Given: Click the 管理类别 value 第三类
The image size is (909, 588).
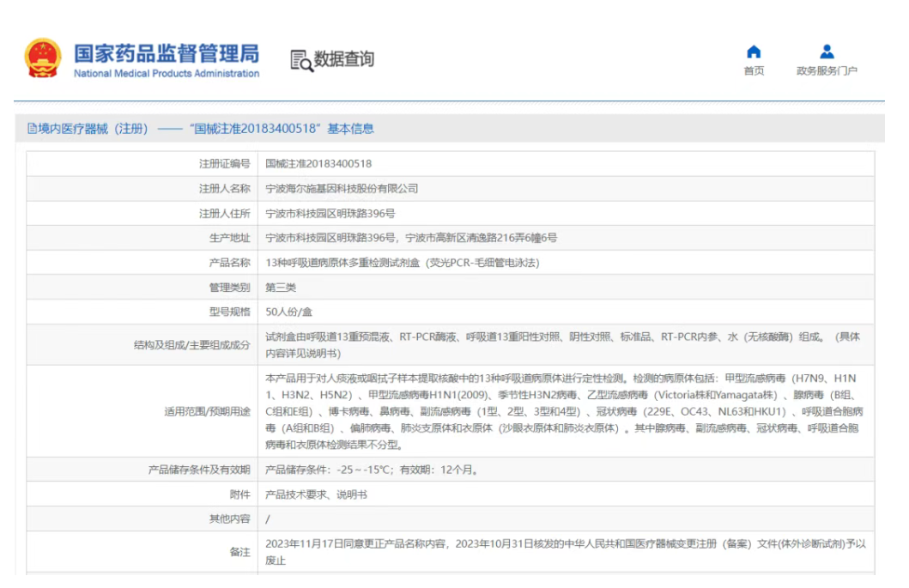Looking at the screenshot, I should click(x=281, y=288).
